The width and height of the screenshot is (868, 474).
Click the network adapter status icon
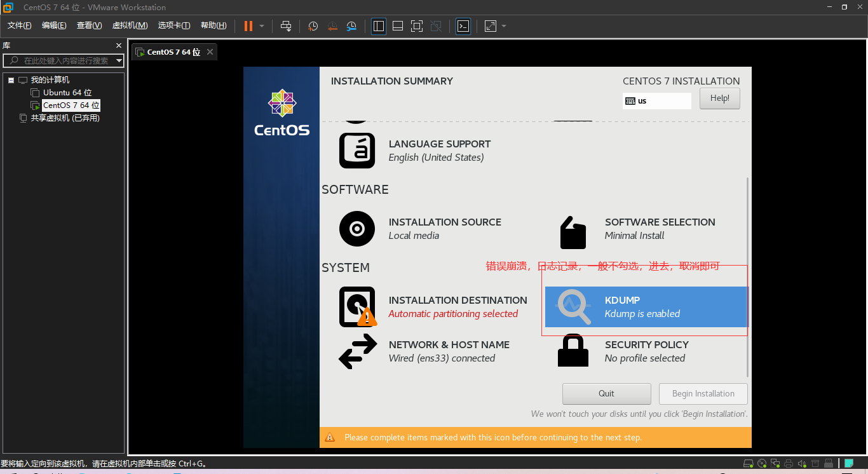(x=775, y=463)
